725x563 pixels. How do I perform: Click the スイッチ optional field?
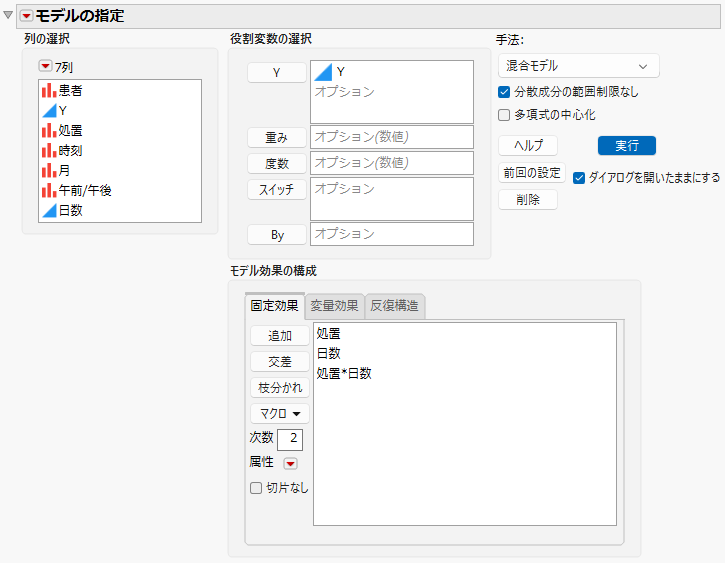point(392,199)
